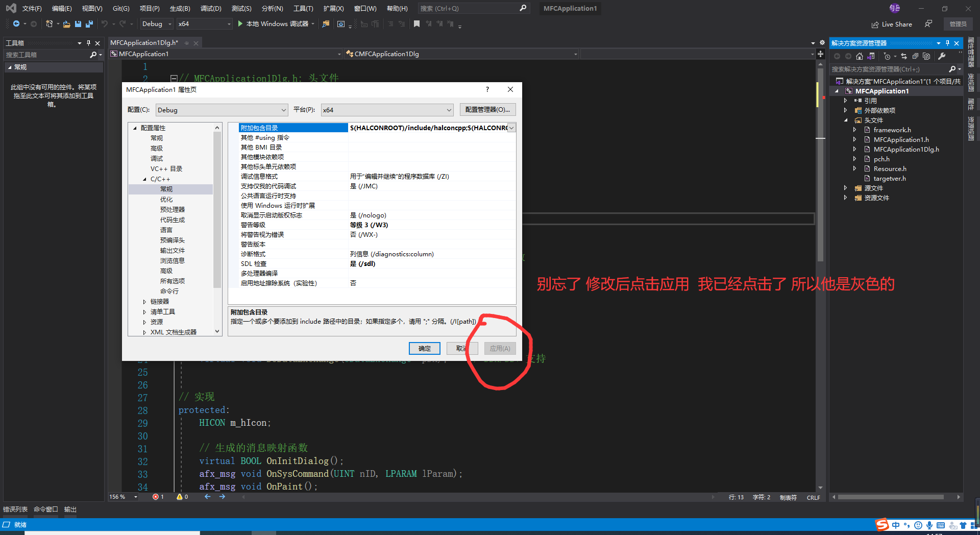Start debugging with 本地 Windows 调试器
980x535 pixels.
[276, 23]
